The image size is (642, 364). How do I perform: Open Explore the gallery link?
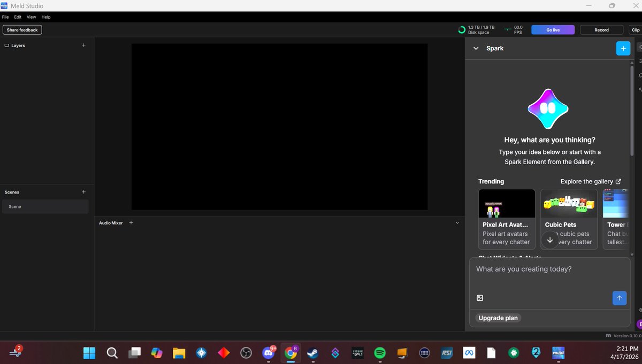[591, 182]
